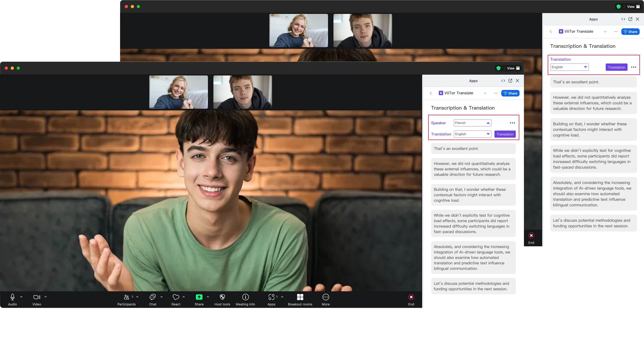This screenshot has height=339, width=644.
Task: Open Host tools shield icon
Action: point(222,297)
